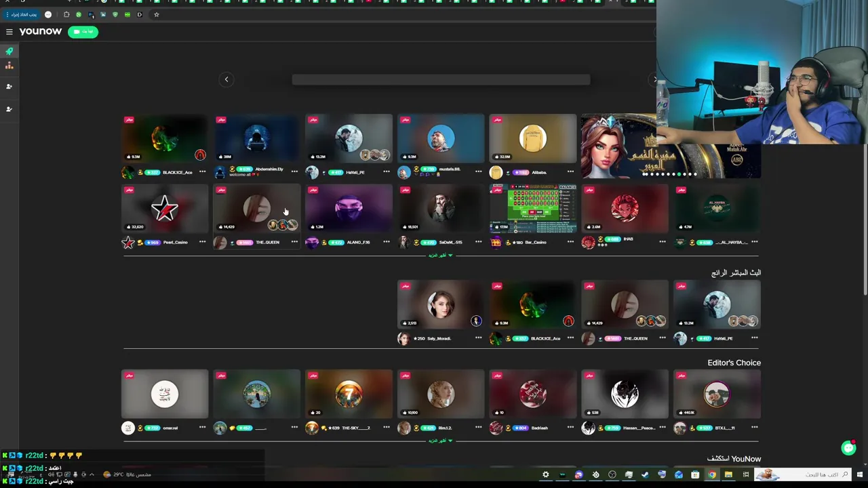Open more options for Rim.1.2 stream
The width and height of the screenshot is (868, 488).
click(x=479, y=428)
